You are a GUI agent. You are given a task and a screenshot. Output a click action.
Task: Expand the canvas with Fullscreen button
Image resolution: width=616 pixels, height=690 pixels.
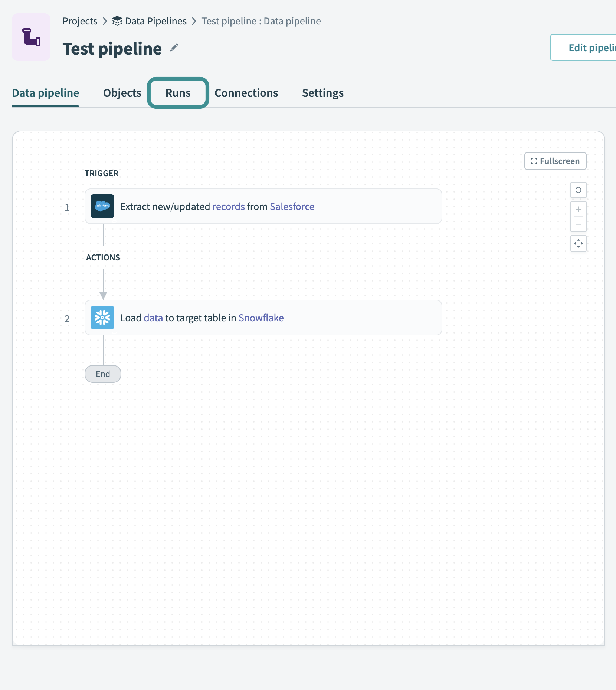tap(555, 161)
